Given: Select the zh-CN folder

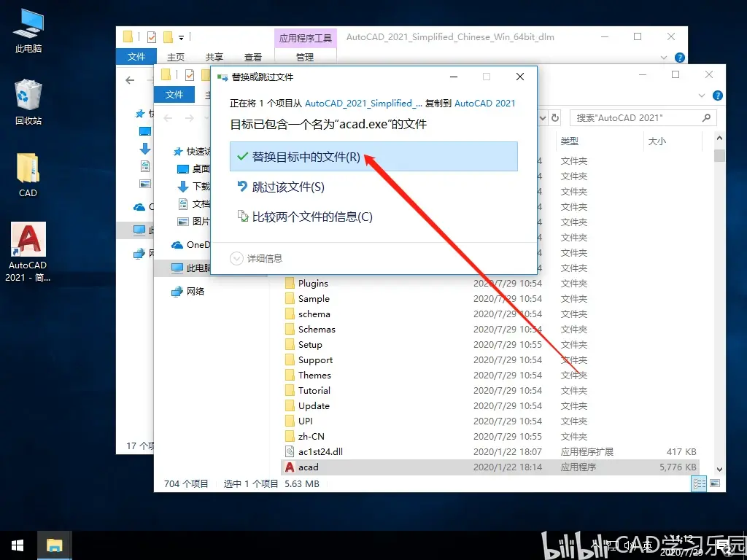Looking at the screenshot, I should (311, 436).
